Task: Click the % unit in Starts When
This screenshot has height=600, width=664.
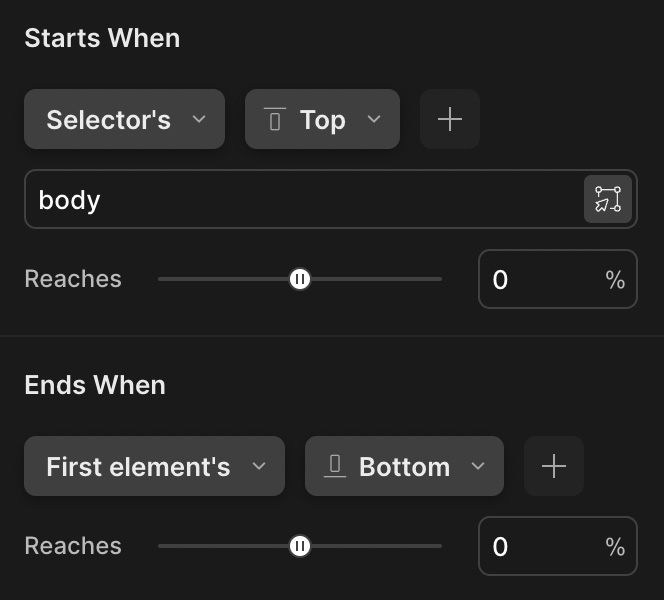Action: [x=615, y=280]
